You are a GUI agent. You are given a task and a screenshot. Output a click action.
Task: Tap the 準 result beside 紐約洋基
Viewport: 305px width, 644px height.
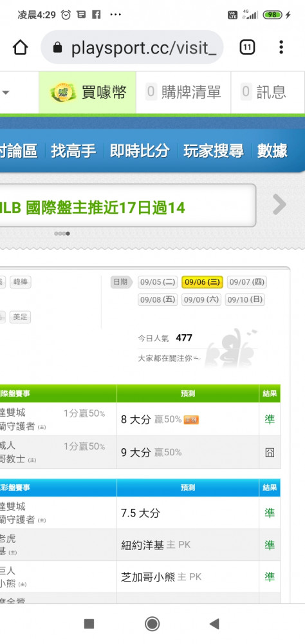270,545
